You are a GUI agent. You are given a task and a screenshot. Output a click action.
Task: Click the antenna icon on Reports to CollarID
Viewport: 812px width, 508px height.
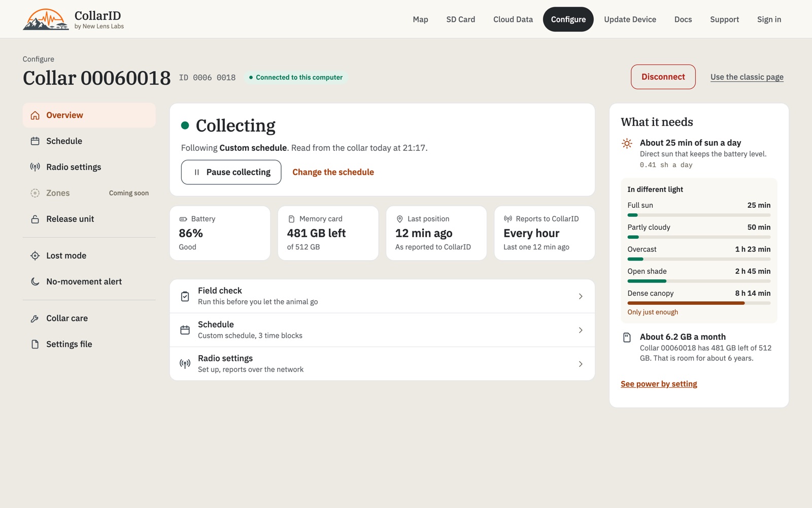(508, 219)
